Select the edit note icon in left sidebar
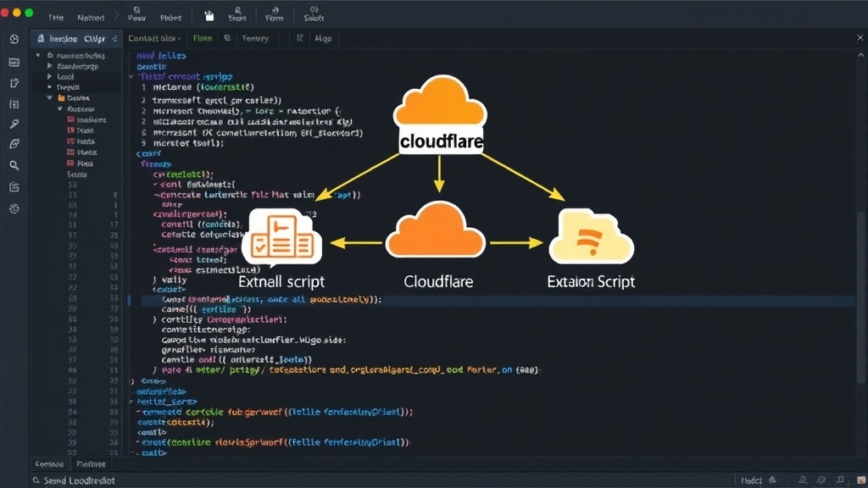Image resolution: width=868 pixels, height=488 pixels. 14,83
